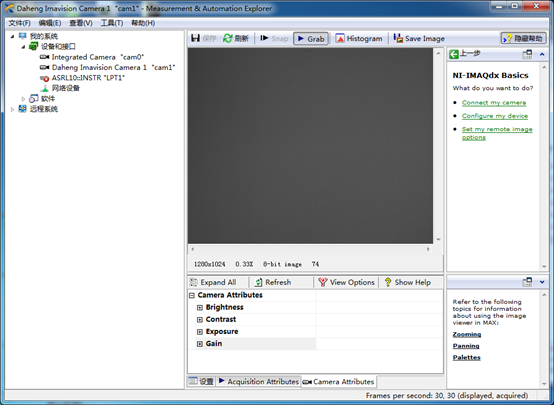Viewport: 554px width, 405px height.
Task: Click the green refresh arrows icon
Action: pos(228,38)
